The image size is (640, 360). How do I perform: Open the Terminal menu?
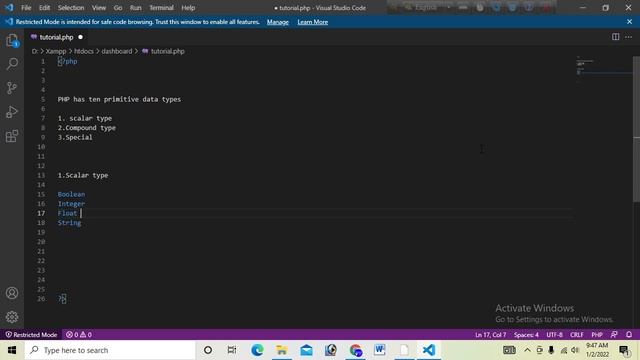tap(161, 8)
